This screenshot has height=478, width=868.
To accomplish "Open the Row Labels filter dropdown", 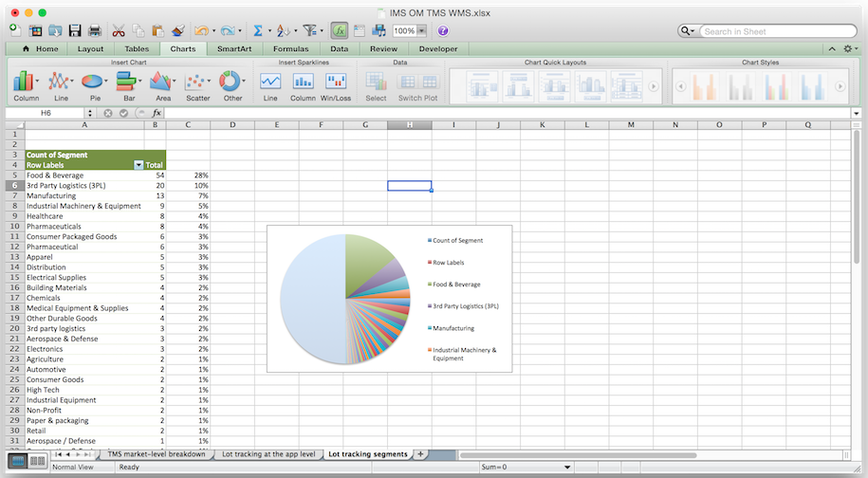I will tap(139, 165).
